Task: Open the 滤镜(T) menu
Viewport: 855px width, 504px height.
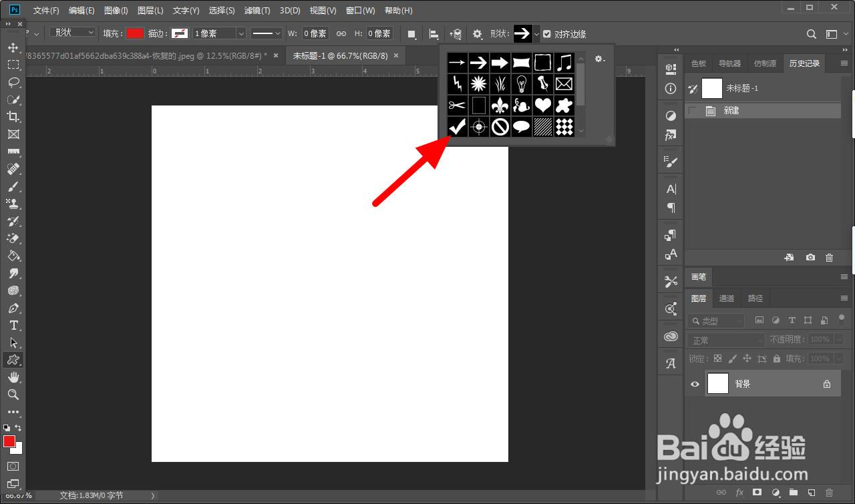Action: [x=257, y=11]
